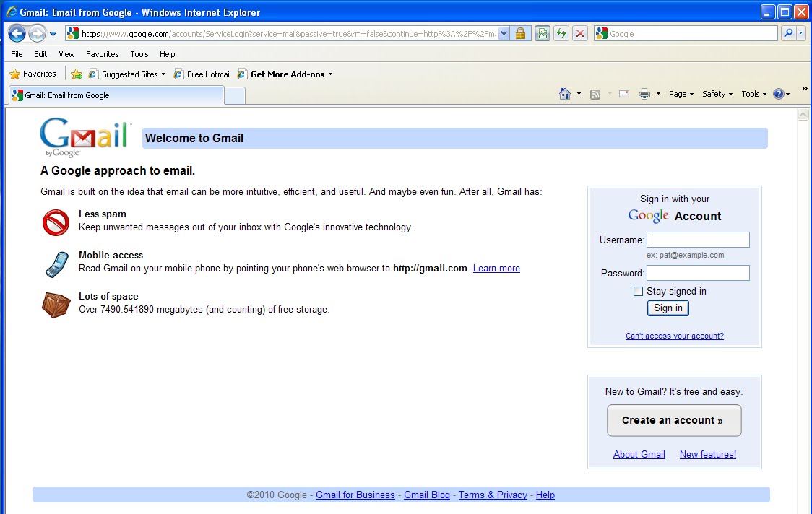
Task: Click the address bar URL field
Action: point(288,34)
